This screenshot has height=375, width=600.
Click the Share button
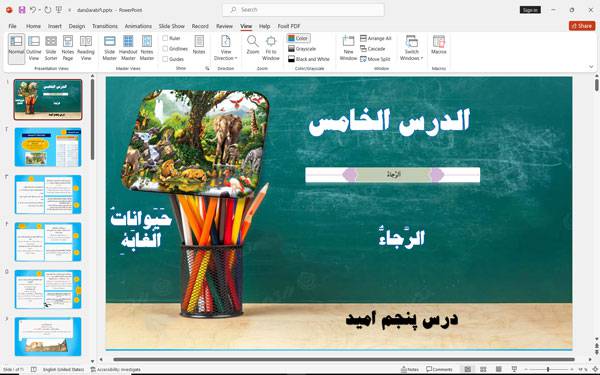[x=582, y=26]
